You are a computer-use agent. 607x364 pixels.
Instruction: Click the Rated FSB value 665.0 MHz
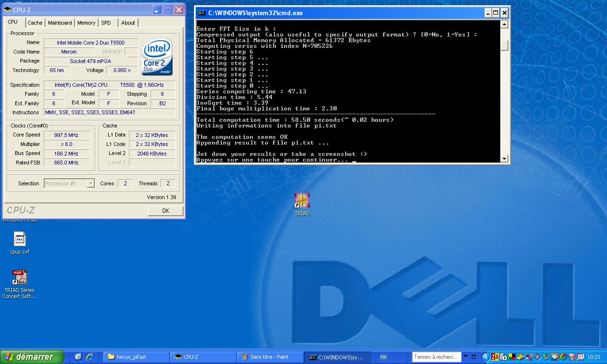click(66, 163)
